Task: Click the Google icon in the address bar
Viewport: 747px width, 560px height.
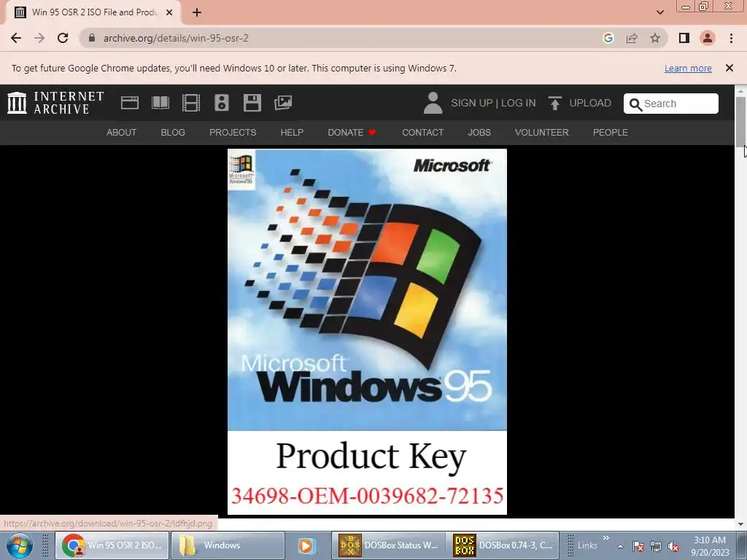Action: tap(608, 38)
